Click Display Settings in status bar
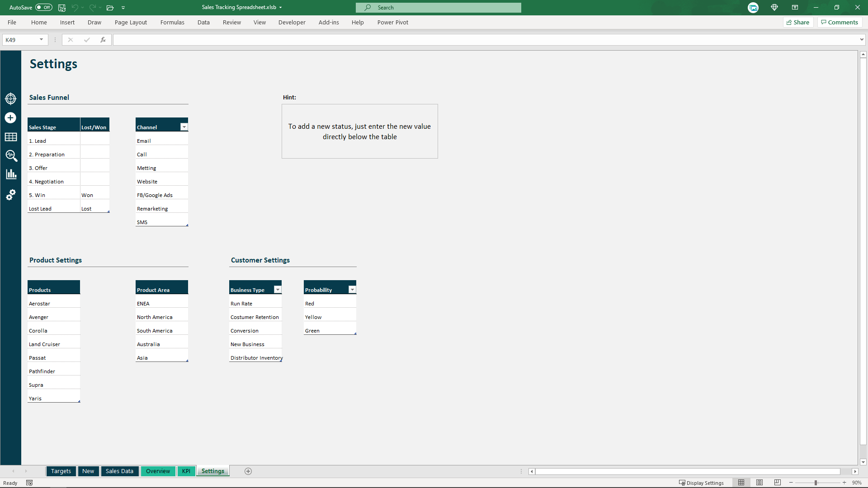This screenshot has height=488, width=868. coord(701,483)
